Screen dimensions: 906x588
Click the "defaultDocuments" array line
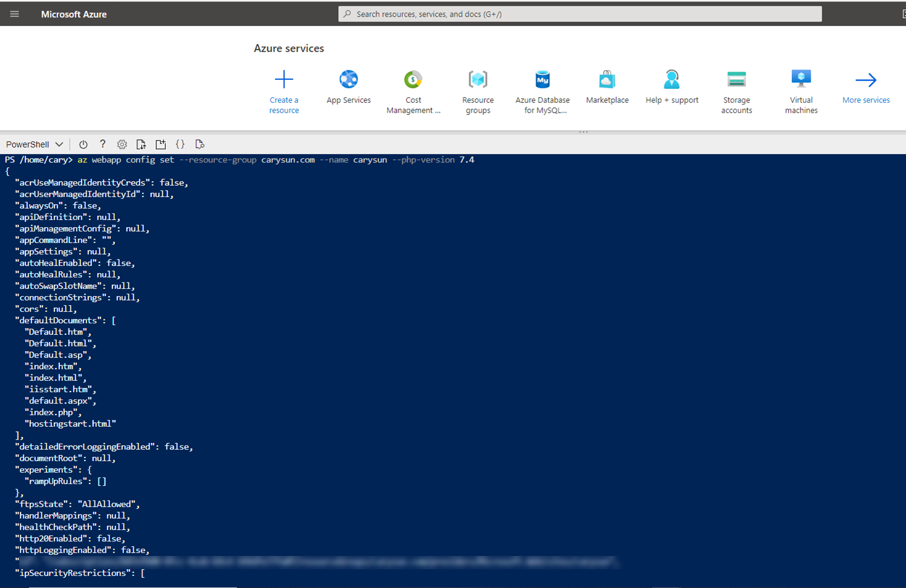(x=65, y=321)
